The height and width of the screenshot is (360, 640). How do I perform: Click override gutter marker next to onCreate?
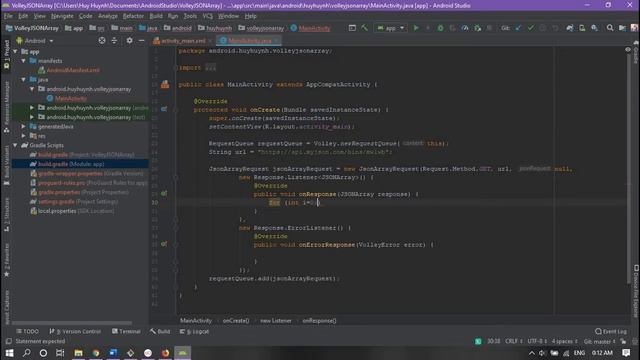[x=164, y=109]
